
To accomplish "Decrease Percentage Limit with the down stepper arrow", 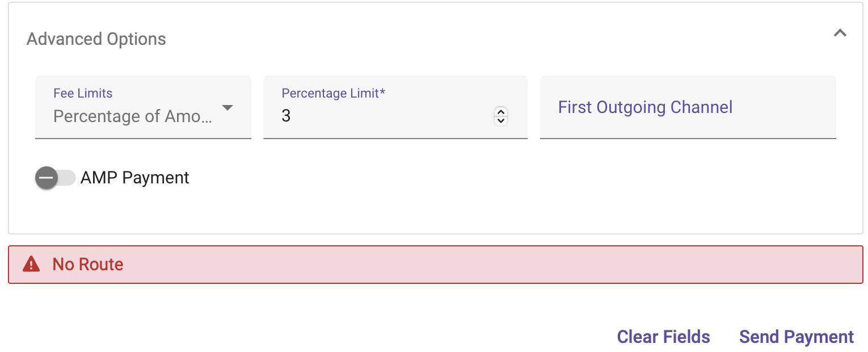I will 500,120.
